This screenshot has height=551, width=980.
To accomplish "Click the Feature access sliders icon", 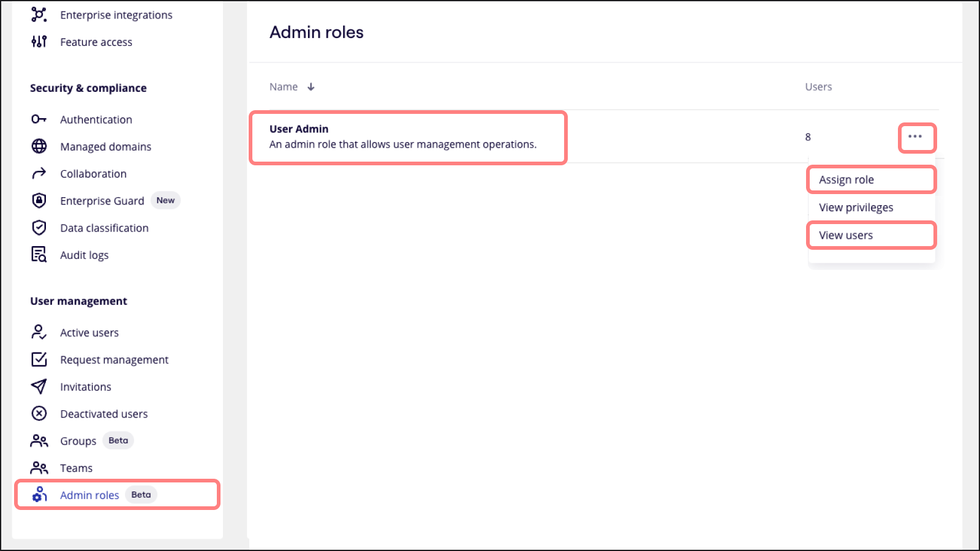I will 39,42.
